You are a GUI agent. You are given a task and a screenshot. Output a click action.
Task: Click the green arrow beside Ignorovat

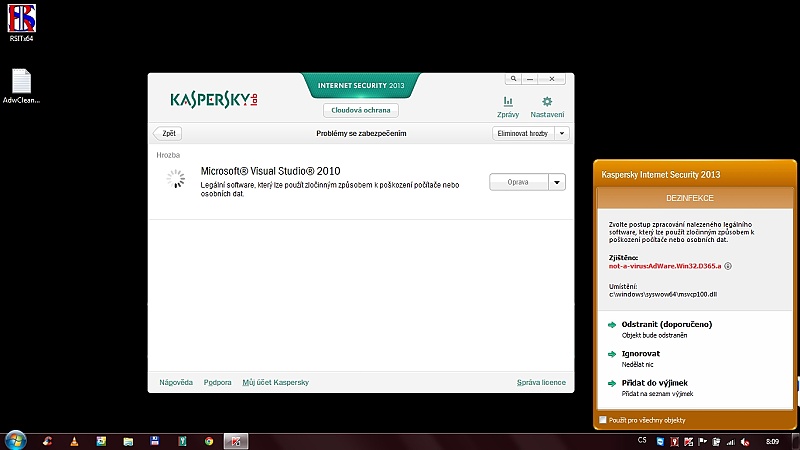(612, 354)
